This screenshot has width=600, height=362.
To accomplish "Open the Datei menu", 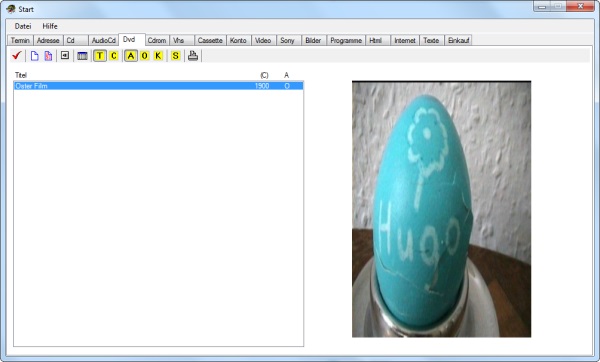I will coord(23,26).
